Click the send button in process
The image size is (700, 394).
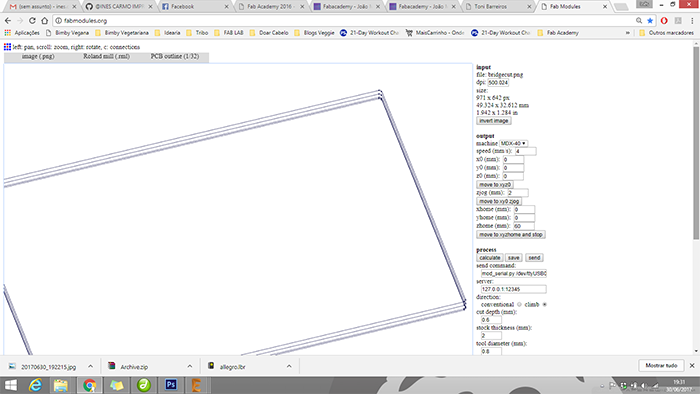(534, 258)
